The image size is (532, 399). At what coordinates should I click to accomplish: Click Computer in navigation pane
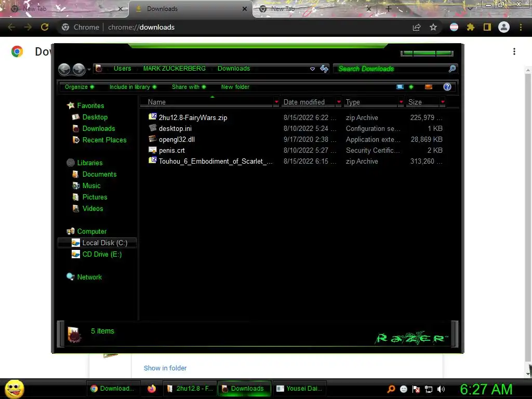[91, 231]
